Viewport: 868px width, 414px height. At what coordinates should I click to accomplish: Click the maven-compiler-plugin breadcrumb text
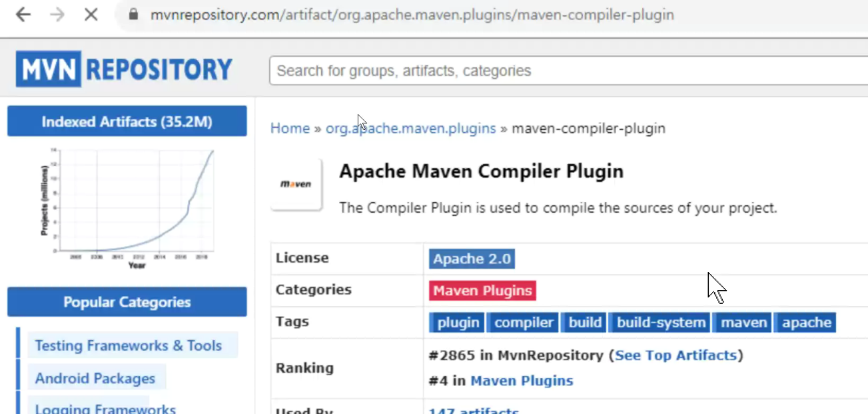[x=588, y=128]
